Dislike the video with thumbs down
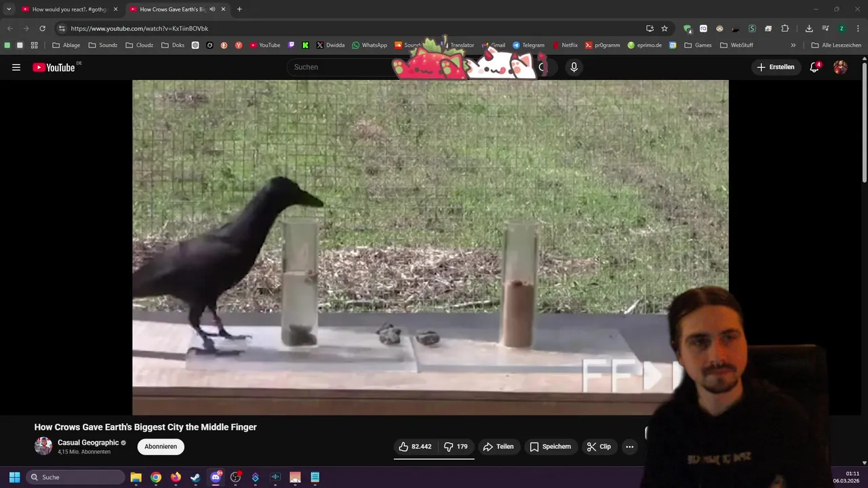 456,447
